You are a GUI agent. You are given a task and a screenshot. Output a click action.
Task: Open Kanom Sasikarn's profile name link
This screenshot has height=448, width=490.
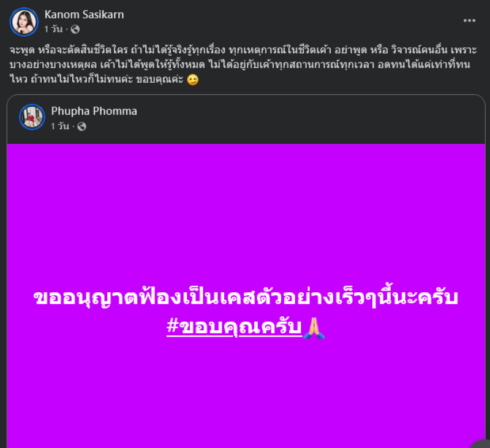[84, 15]
